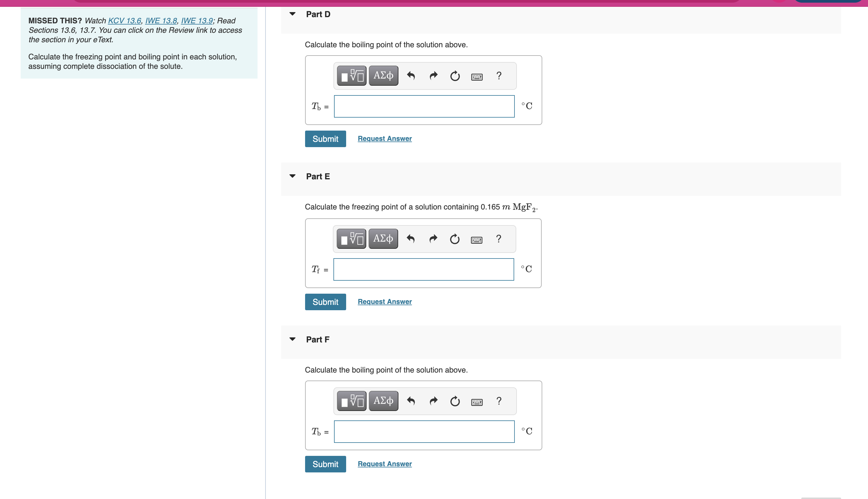Click reset icon in Part F toolbar
868x499 pixels.
click(455, 401)
